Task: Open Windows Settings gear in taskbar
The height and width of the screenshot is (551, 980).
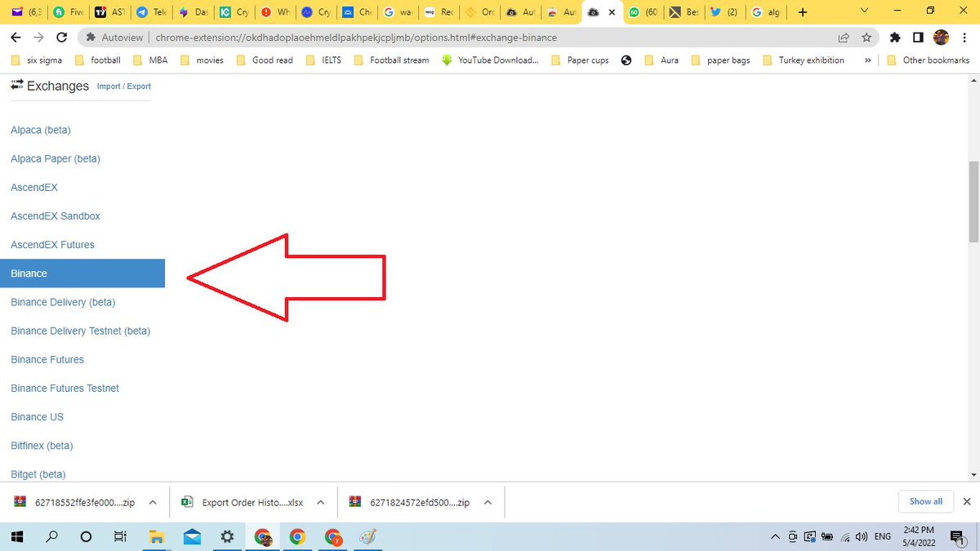Action: click(x=227, y=536)
